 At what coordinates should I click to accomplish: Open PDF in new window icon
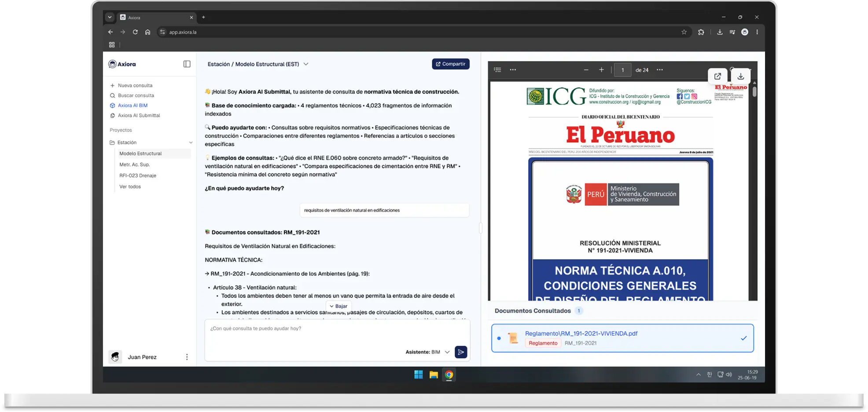click(x=717, y=76)
